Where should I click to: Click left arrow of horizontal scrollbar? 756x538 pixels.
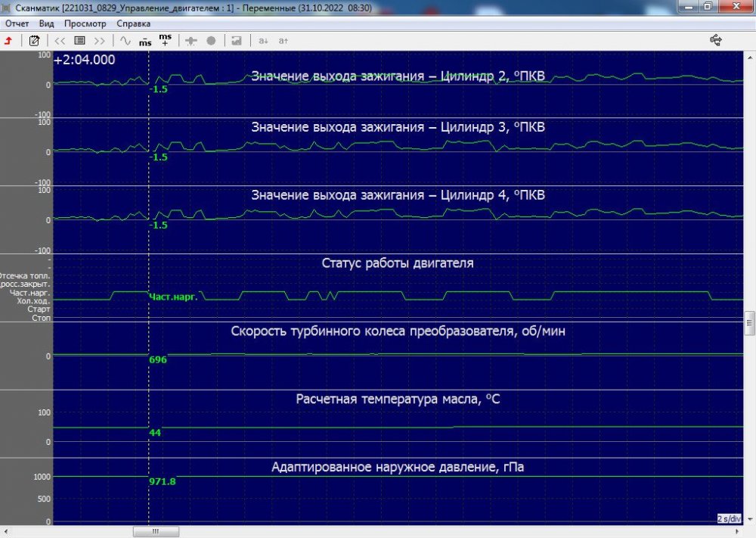click(6, 531)
